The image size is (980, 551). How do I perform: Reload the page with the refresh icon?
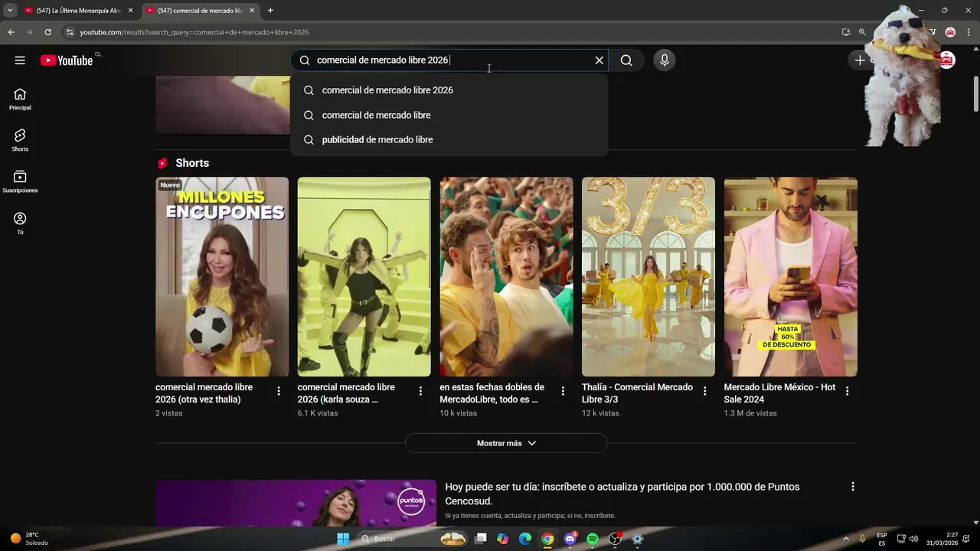coord(47,32)
